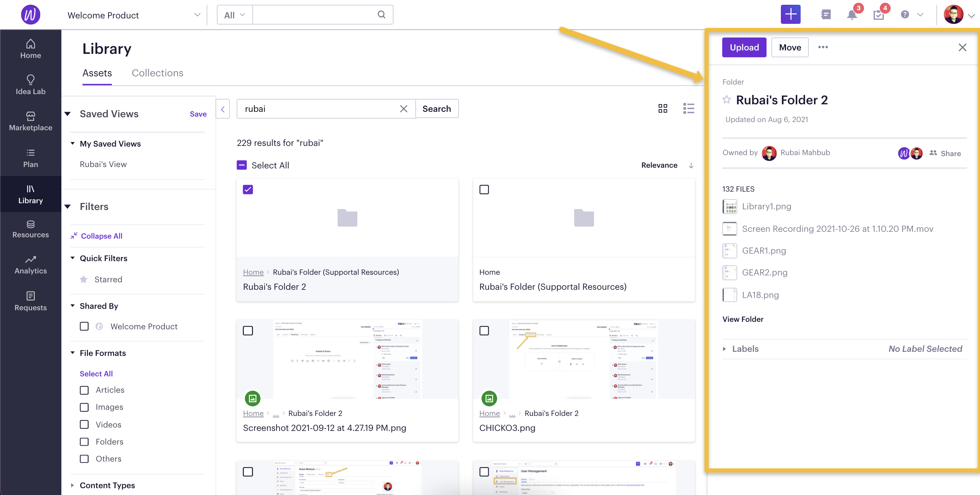Collapse the filters panel with left chevron
Image resolution: width=980 pixels, height=495 pixels.
click(223, 109)
